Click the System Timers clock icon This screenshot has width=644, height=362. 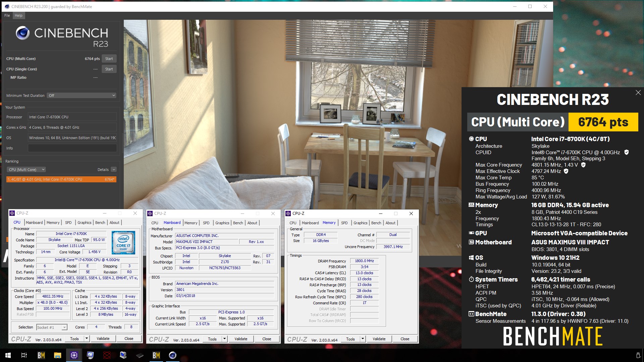pos(471,279)
